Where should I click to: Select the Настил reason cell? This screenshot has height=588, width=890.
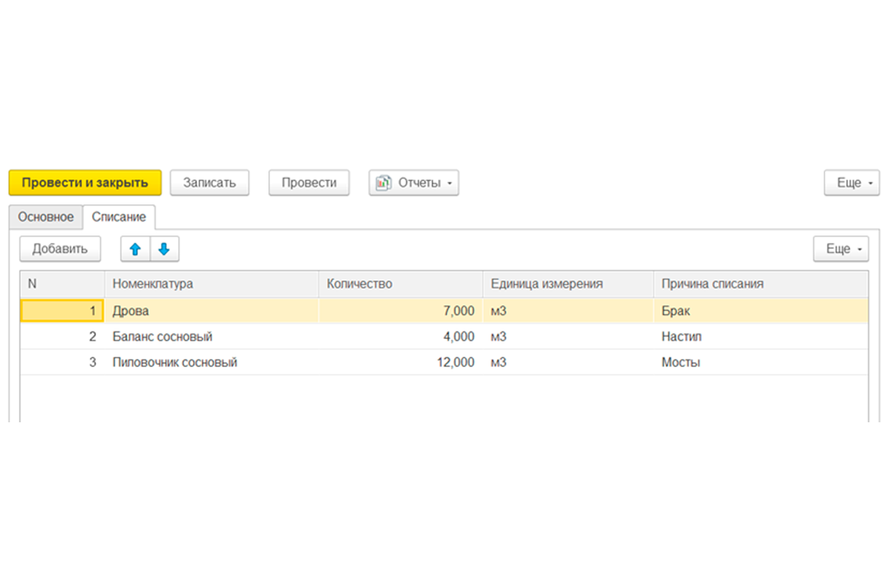pyautogui.click(x=761, y=336)
